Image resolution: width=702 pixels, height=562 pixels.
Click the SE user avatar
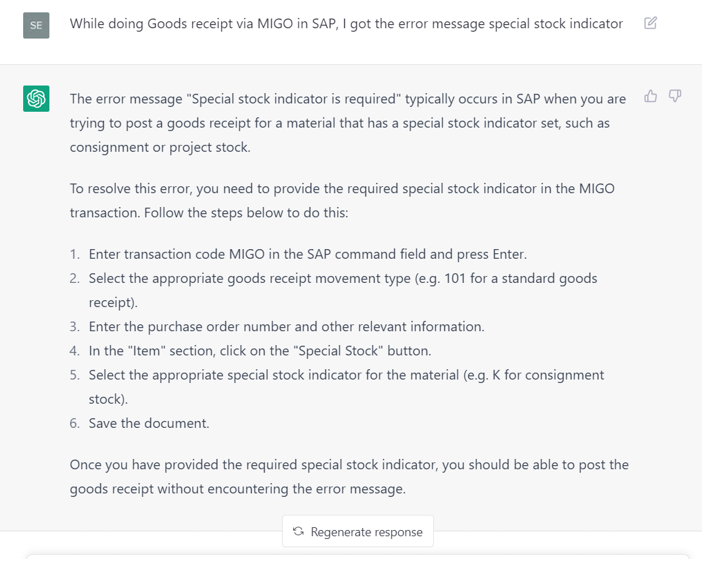pyautogui.click(x=36, y=25)
